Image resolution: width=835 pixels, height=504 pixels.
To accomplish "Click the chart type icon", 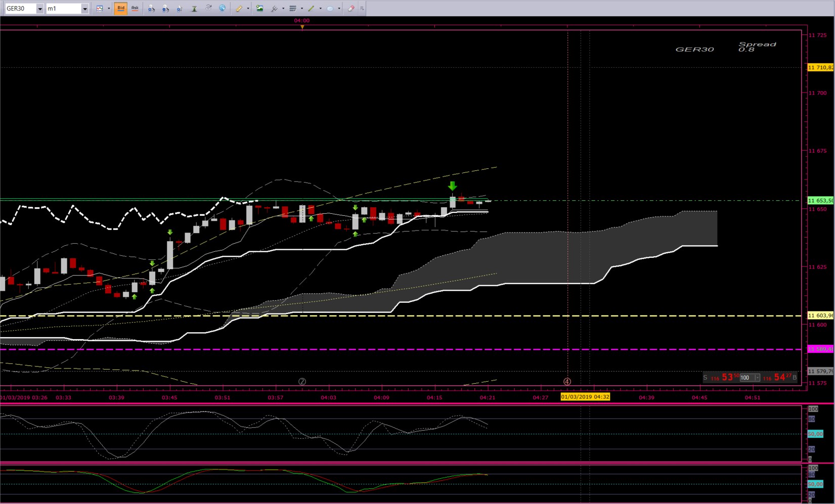I will (x=100, y=9).
